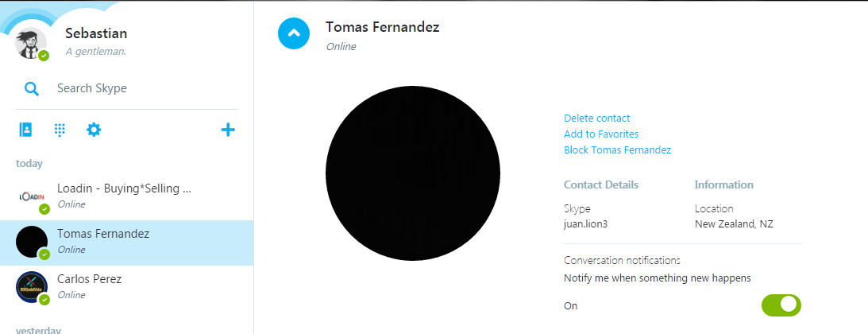Click Block Tomas Fernandez link
The height and width of the screenshot is (334, 868).
[x=617, y=150]
